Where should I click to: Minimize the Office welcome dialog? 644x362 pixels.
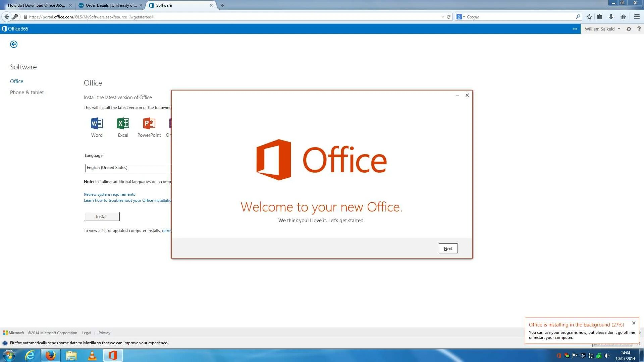pyautogui.click(x=457, y=96)
